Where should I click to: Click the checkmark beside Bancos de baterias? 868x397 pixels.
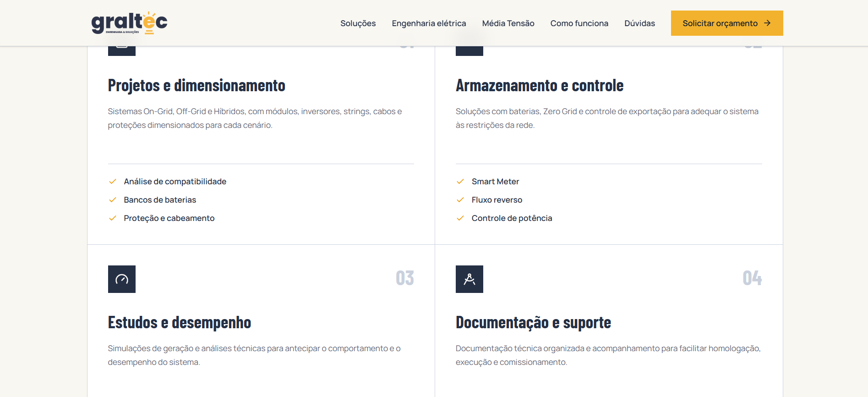(x=113, y=200)
